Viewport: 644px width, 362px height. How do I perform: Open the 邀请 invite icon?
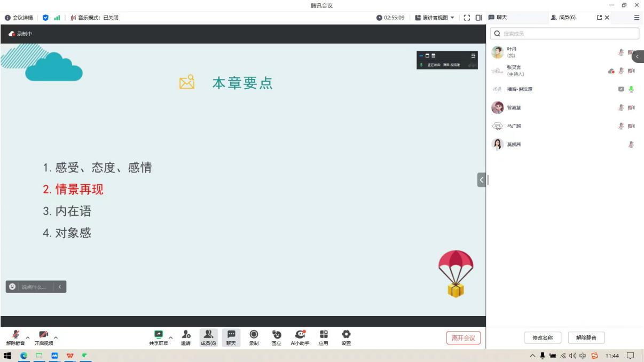186,335
